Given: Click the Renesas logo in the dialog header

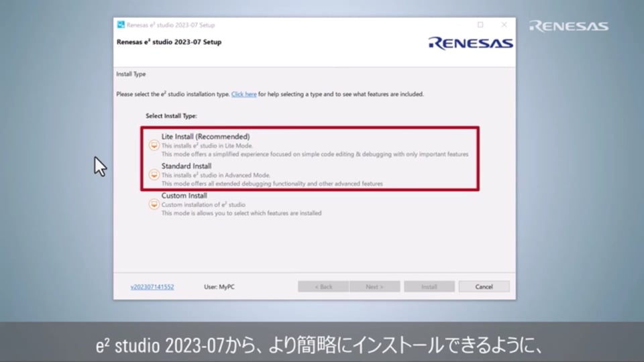Looking at the screenshot, I should coord(470,44).
